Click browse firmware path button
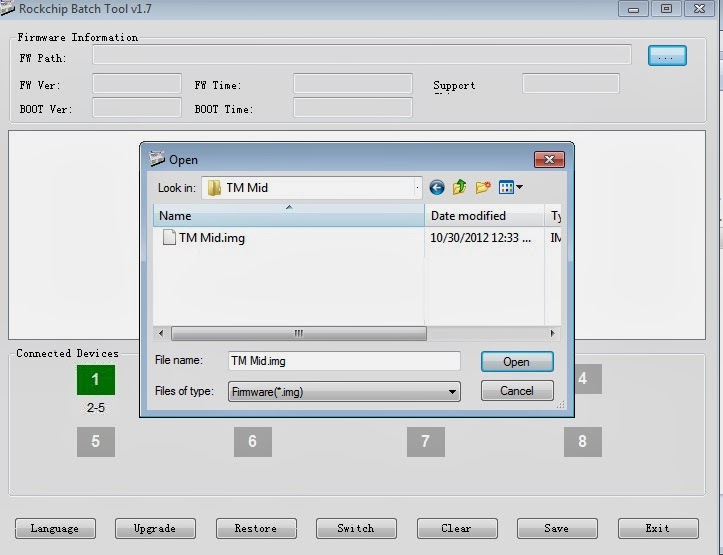Screen dimensions: 723x555 tap(667, 56)
